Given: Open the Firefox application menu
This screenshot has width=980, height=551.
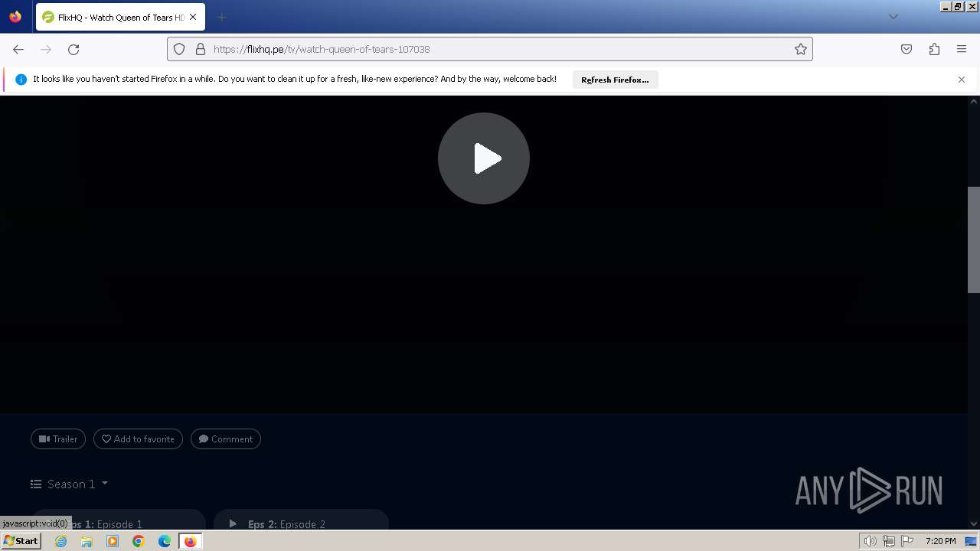Looking at the screenshot, I should pyautogui.click(x=962, y=49).
